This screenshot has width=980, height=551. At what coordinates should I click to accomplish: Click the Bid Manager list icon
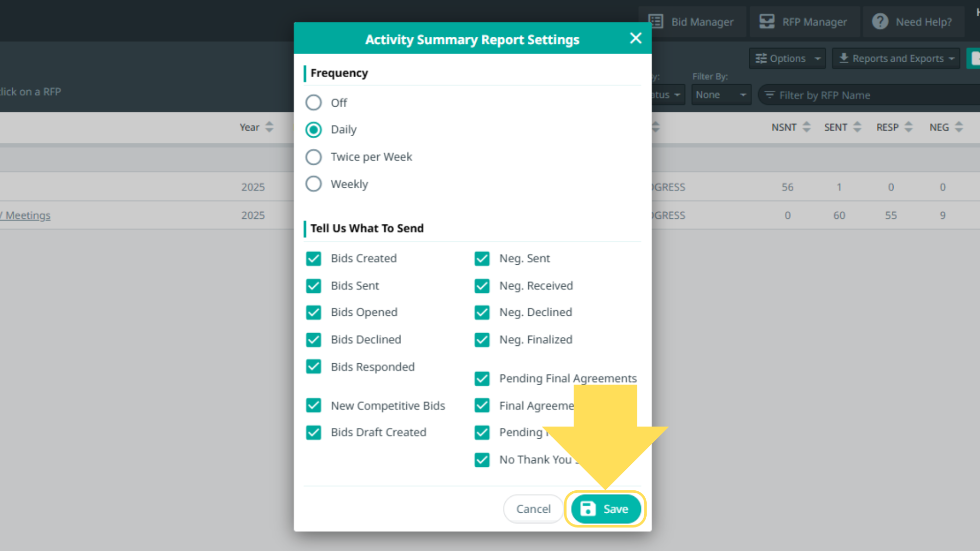656,22
